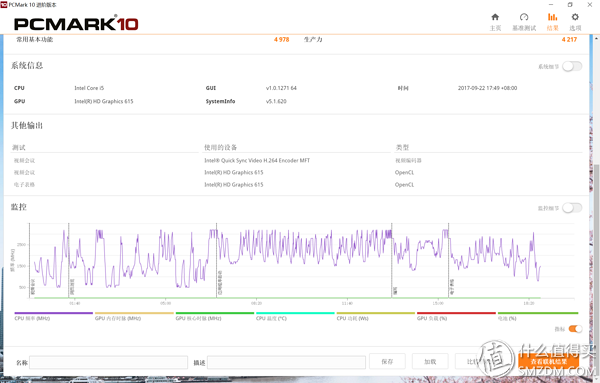Click the Load (加载) button
Viewport: 600px width, 383px height.
pos(430,362)
